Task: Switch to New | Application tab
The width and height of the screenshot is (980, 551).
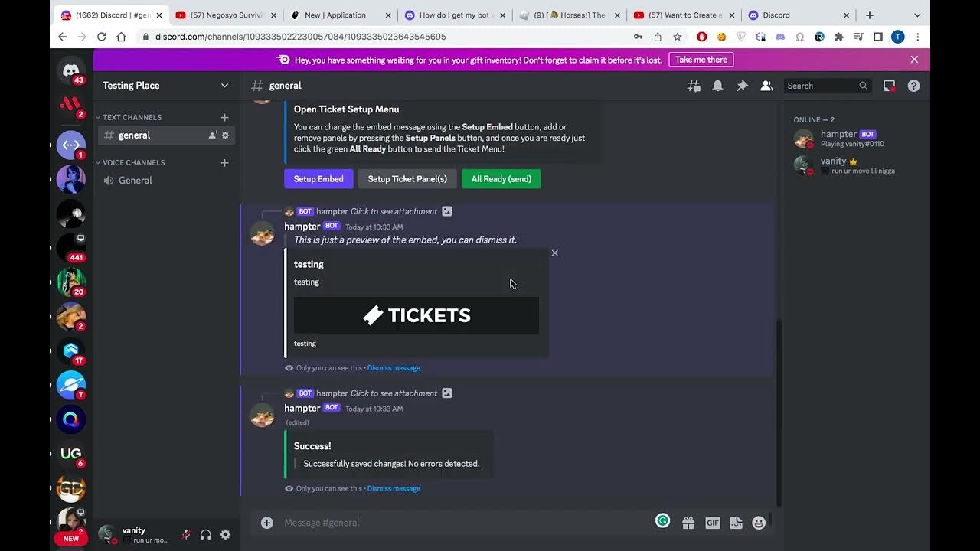Action: click(341, 15)
